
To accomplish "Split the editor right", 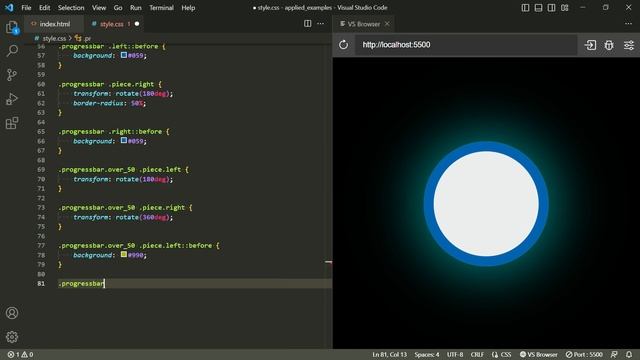I will (x=307, y=24).
